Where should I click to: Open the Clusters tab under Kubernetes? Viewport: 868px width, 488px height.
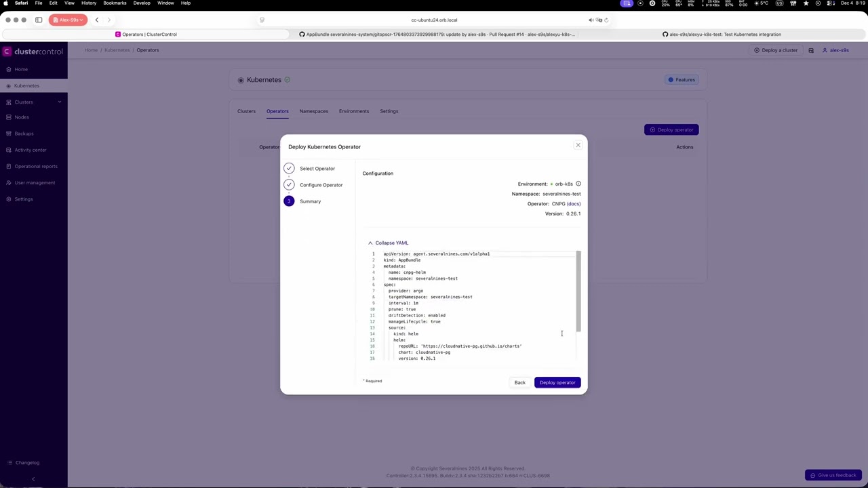(246, 111)
